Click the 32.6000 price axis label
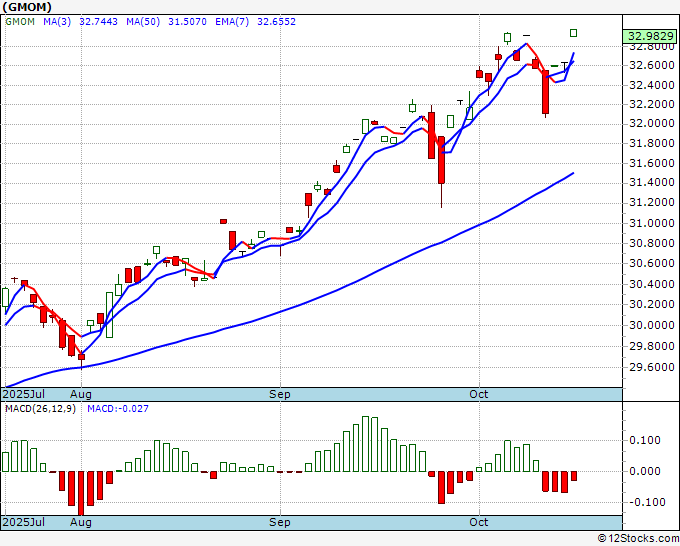Viewport: 680px width, 546px height. click(652, 65)
